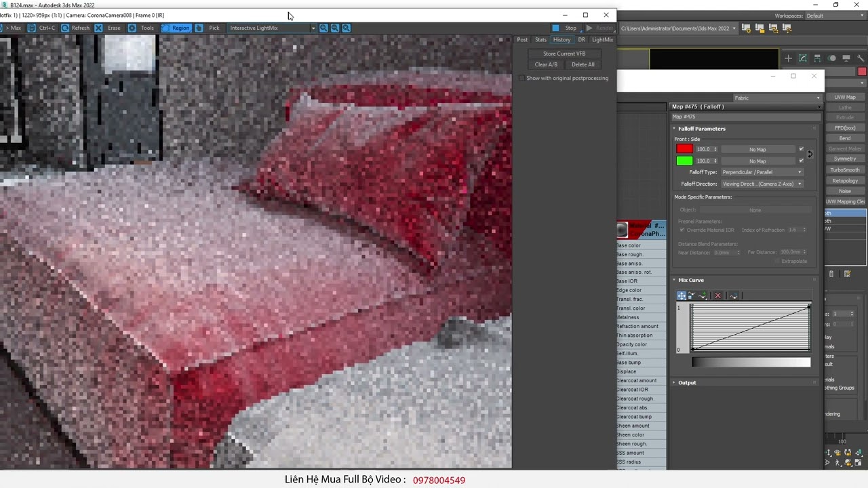Click the Reset Curves icon in Mix Curve
Image resolution: width=868 pixels, height=488 pixels.
coord(734,296)
